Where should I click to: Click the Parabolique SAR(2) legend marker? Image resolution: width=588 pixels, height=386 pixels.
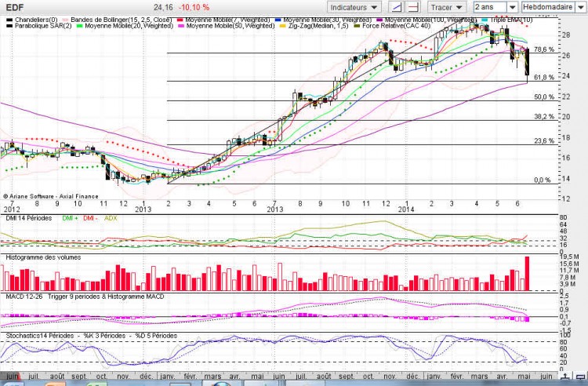[x=9, y=26]
